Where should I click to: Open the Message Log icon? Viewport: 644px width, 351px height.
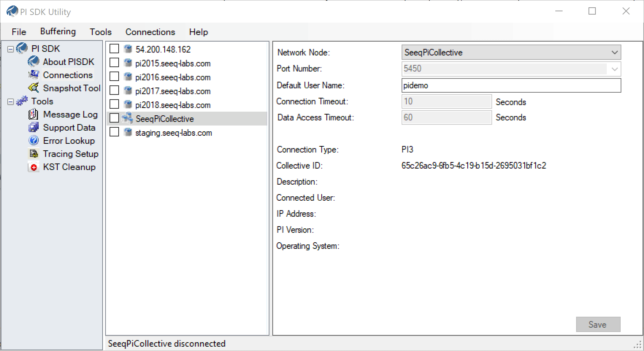(x=33, y=115)
